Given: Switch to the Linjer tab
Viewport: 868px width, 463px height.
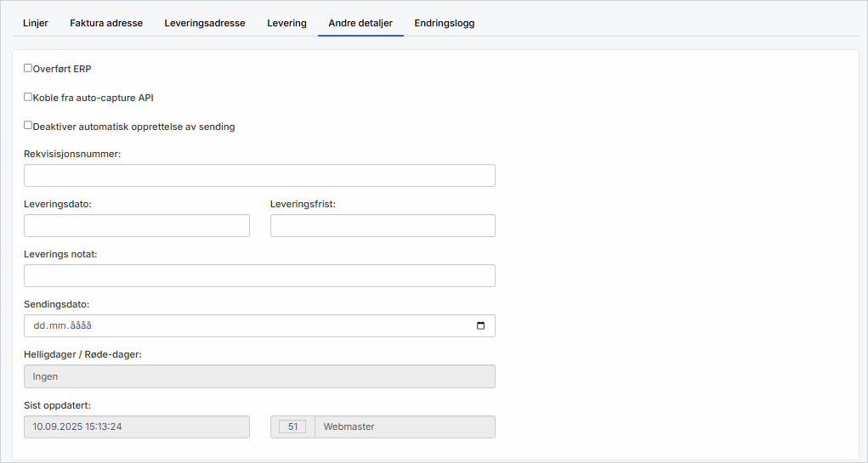Looking at the screenshot, I should pyautogui.click(x=36, y=23).
